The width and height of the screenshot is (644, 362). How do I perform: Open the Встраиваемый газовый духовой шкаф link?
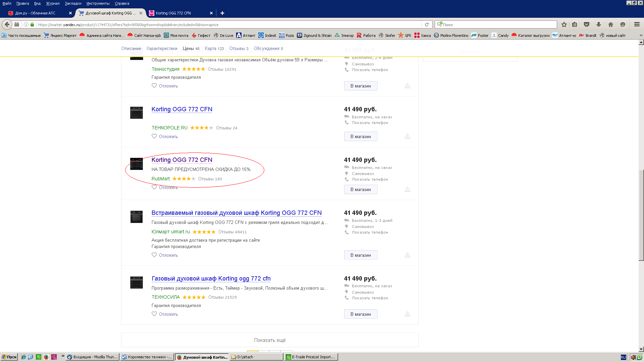coord(236,213)
